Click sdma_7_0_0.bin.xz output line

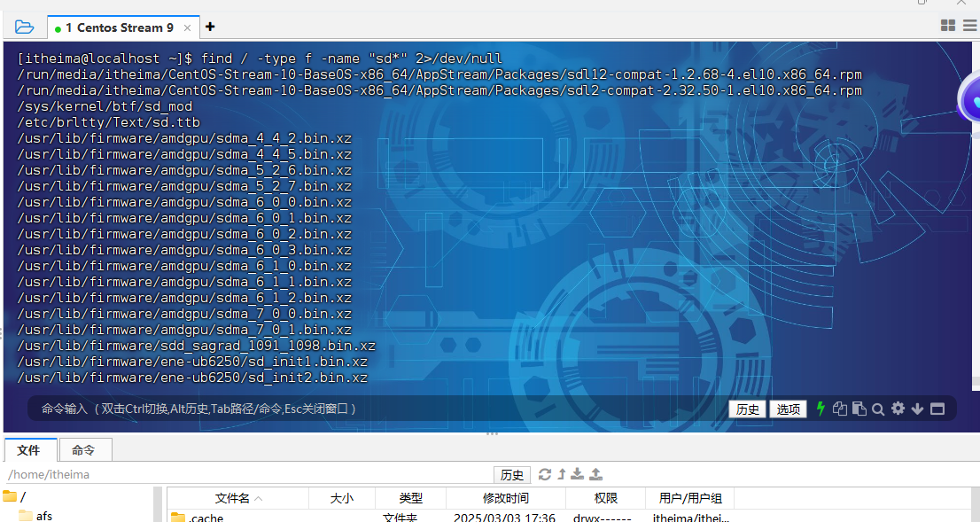tap(184, 314)
